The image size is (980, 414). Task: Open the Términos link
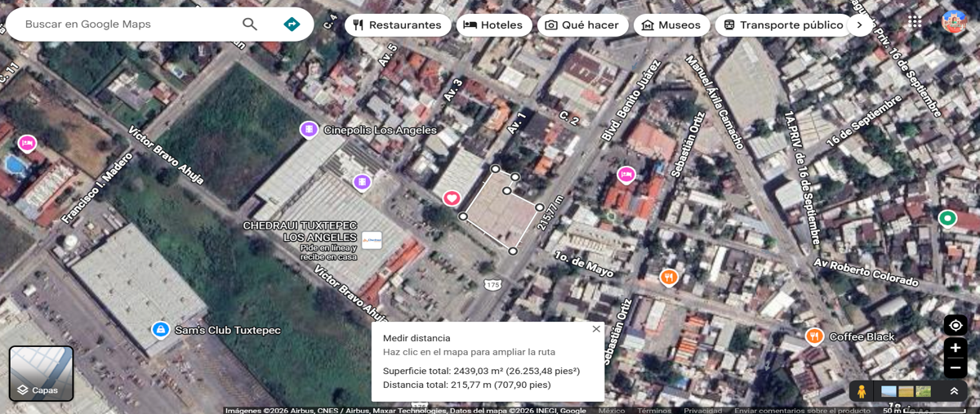point(654,410)
